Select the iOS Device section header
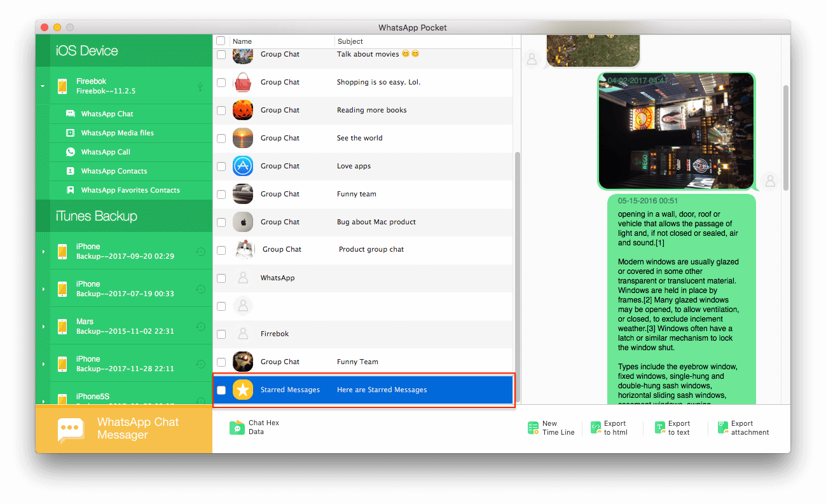 tap(124, 51)
